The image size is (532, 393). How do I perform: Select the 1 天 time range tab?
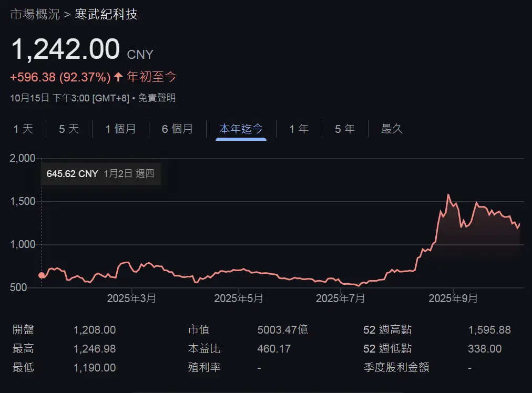23,129
